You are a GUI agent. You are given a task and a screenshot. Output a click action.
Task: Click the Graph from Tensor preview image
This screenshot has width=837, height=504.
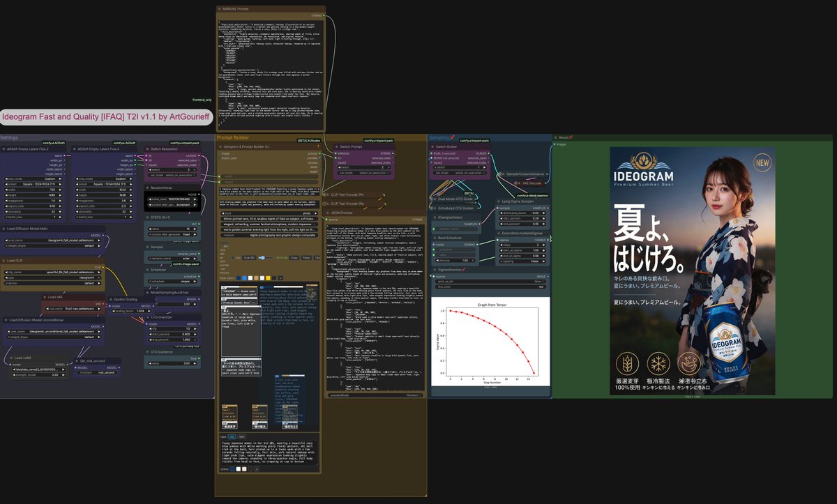(491, 342)
